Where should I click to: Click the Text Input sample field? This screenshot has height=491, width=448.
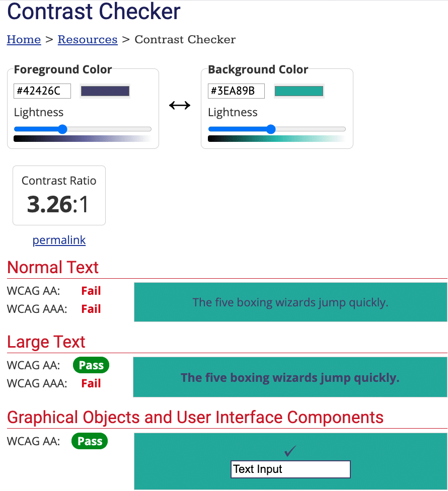pyautogui.click(x=290, y=469)
